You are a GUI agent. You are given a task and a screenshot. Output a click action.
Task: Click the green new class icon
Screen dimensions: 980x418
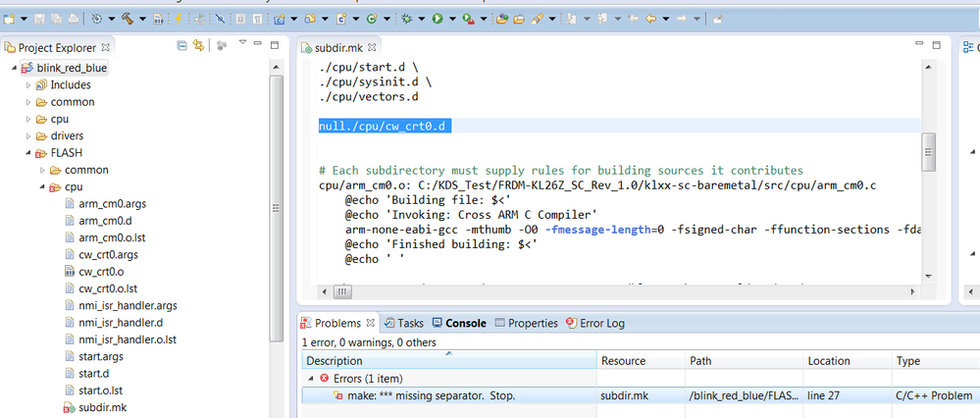tap(371, 20)
